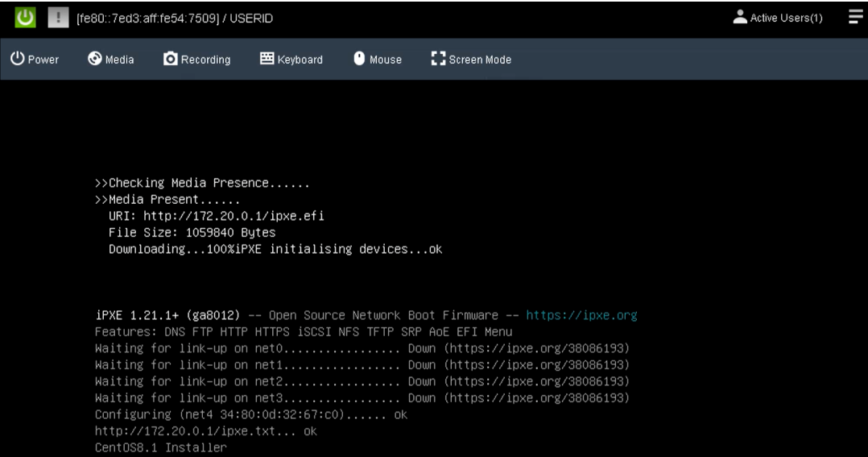
Task: Open the Screen Mode menu
Action: click(471, 60)
